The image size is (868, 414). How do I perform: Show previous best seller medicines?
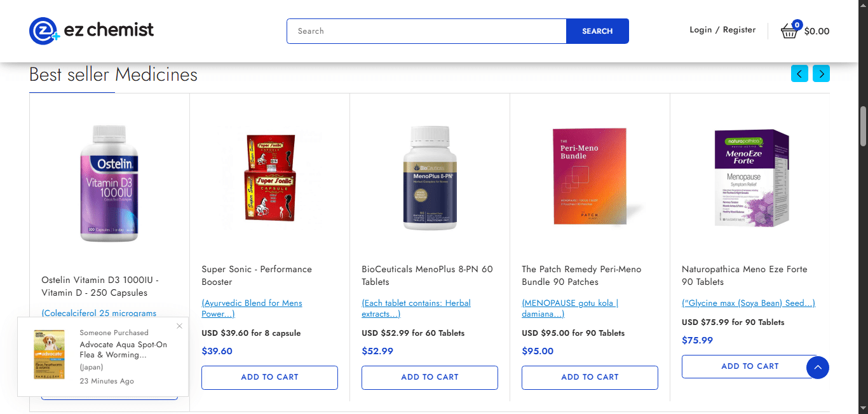point(799,74)
